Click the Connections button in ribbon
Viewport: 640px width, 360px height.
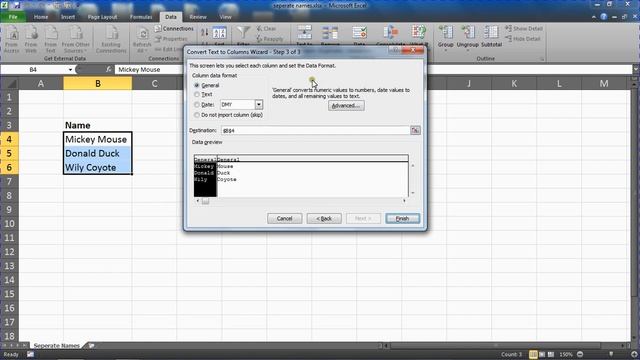click(x=174, y=29)
